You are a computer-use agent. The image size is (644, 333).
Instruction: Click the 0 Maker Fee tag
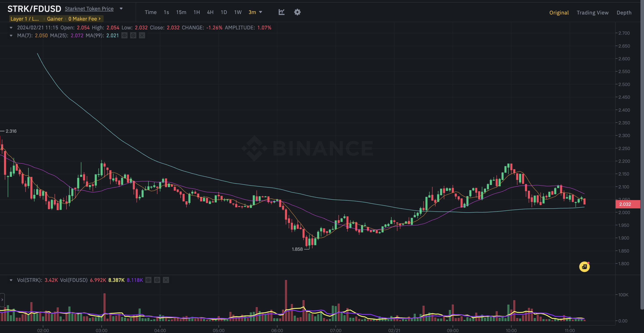coord(85,19)
